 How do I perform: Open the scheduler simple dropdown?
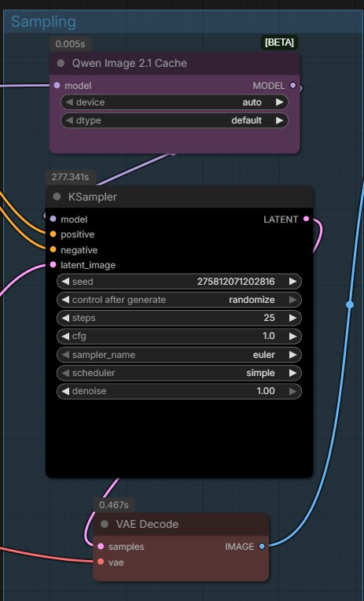(x=179, y=373)
